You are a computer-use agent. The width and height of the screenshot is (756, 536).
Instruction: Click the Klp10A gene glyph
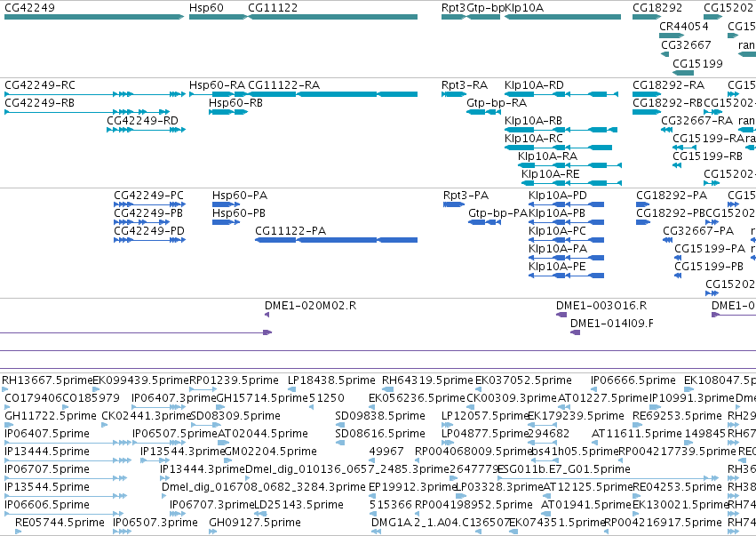[562, 17]
